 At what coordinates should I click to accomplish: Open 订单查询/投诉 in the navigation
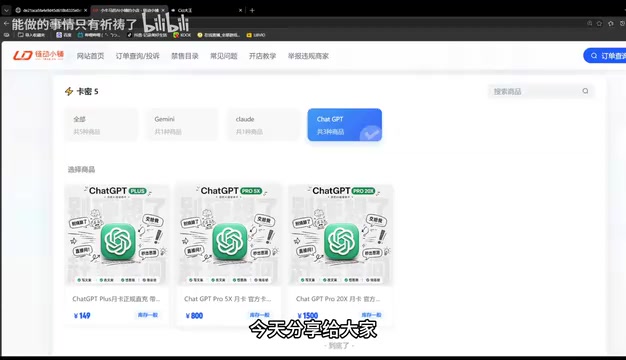point(137,56)
